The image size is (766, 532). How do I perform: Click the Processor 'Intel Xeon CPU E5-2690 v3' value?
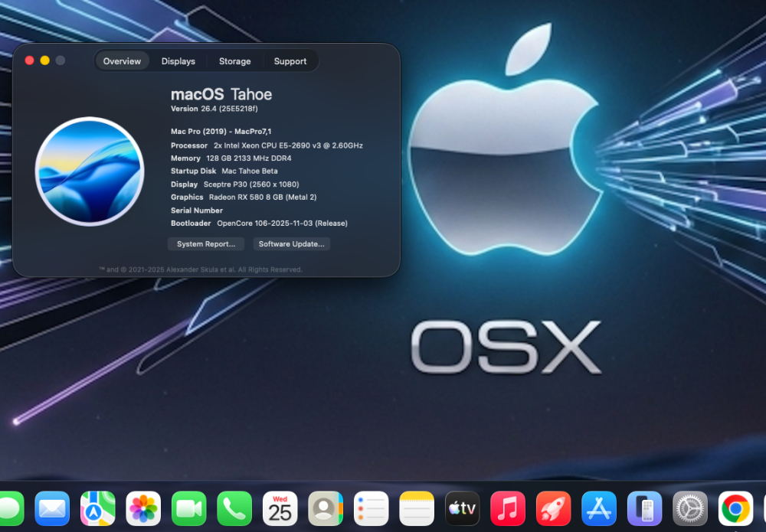pyautogui.click(x=288, y=145)
